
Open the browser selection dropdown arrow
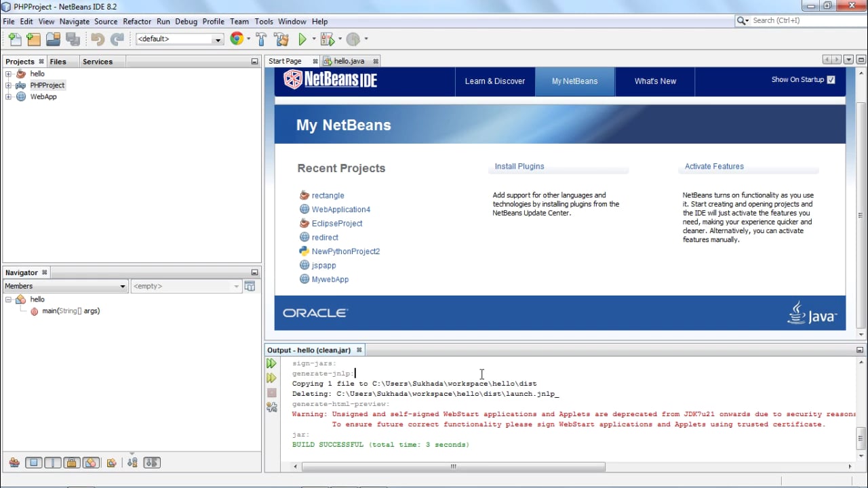248,39
